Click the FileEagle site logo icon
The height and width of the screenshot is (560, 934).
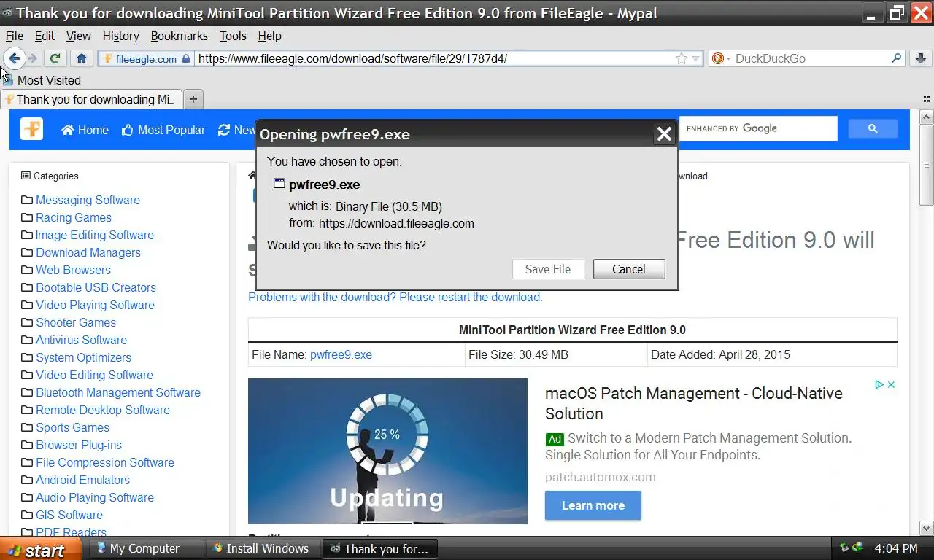pos(31,129)
